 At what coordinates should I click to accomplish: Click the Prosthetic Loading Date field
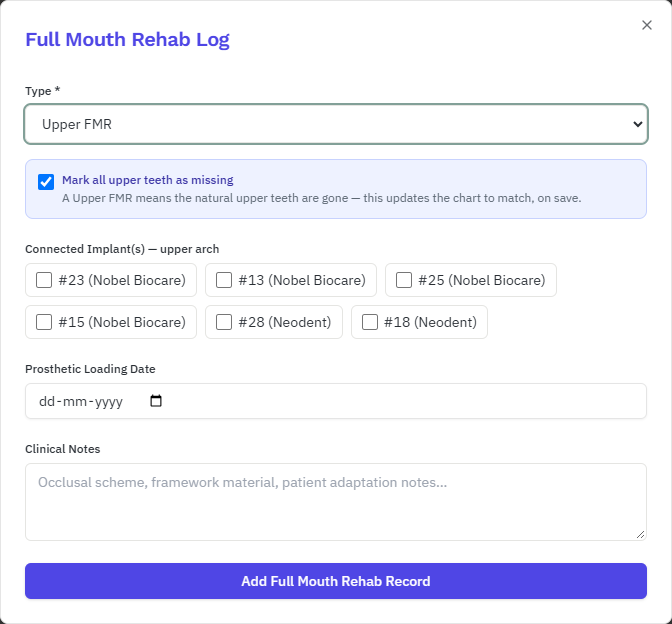point(336,401)
